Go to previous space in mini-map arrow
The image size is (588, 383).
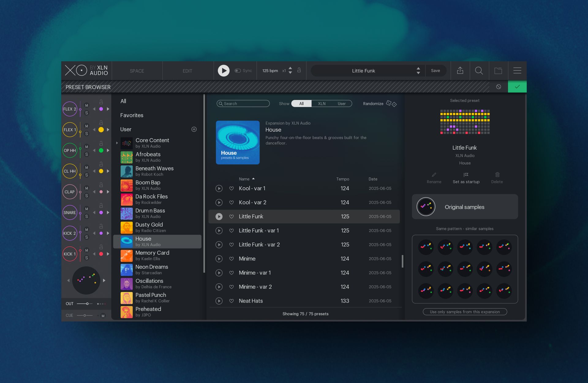pyautogui.click(x=68, y=280)
